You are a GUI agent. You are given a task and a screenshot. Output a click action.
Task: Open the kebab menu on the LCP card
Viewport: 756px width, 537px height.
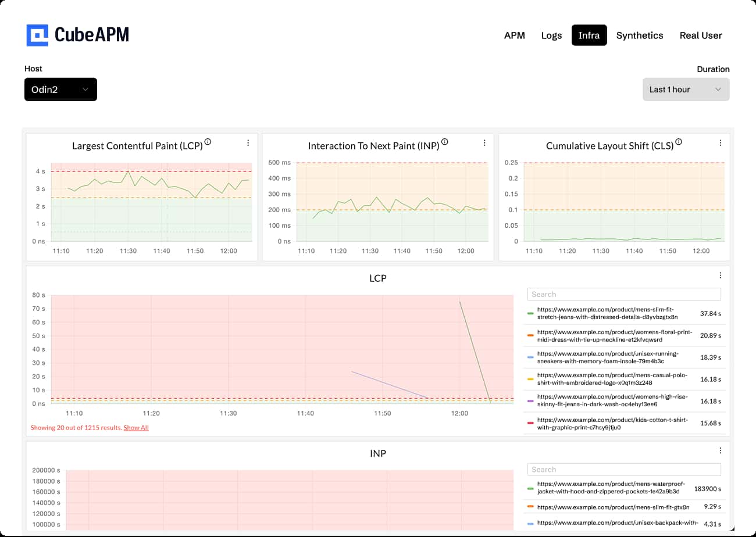click(x=248, y=142)
